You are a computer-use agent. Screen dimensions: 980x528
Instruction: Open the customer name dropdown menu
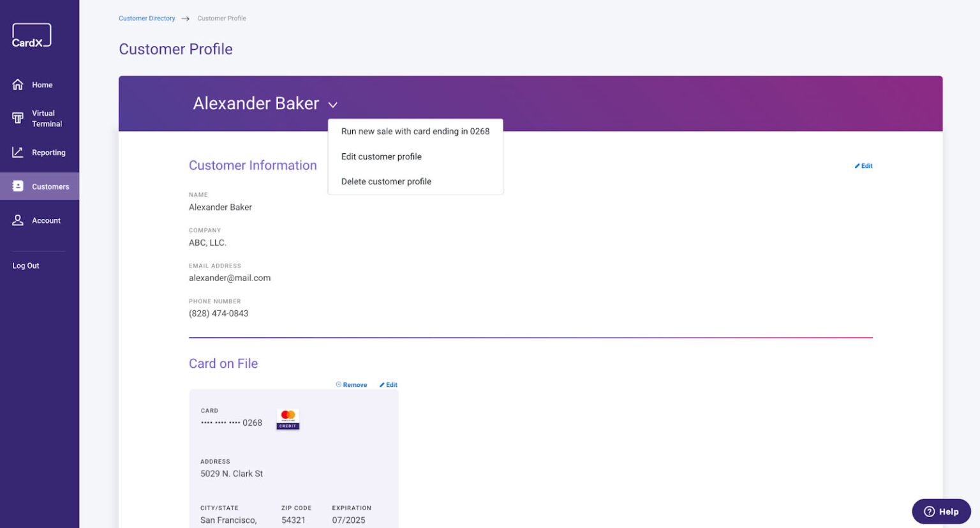[x=256, y=103]
